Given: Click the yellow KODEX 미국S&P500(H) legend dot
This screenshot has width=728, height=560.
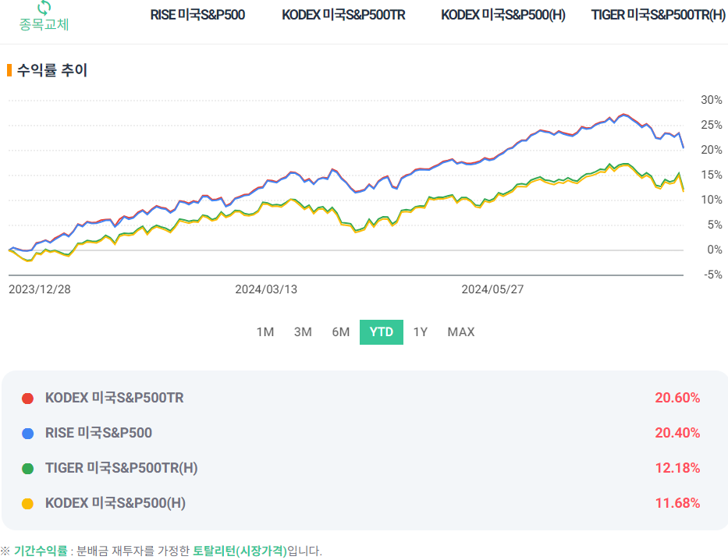Looking at the screenshot, I should [28, 503].
